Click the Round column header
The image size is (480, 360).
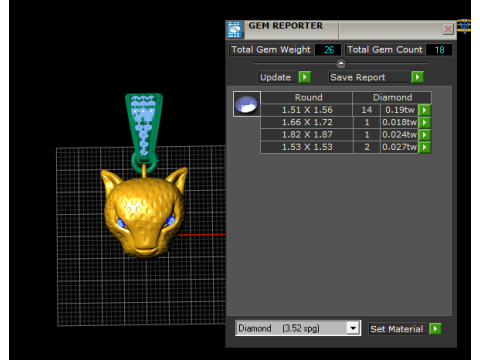click(307, 97)
